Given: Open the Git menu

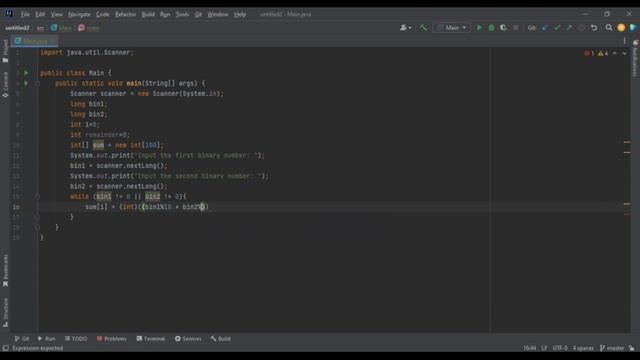Looking at the screenshot, I should [198, 14].
